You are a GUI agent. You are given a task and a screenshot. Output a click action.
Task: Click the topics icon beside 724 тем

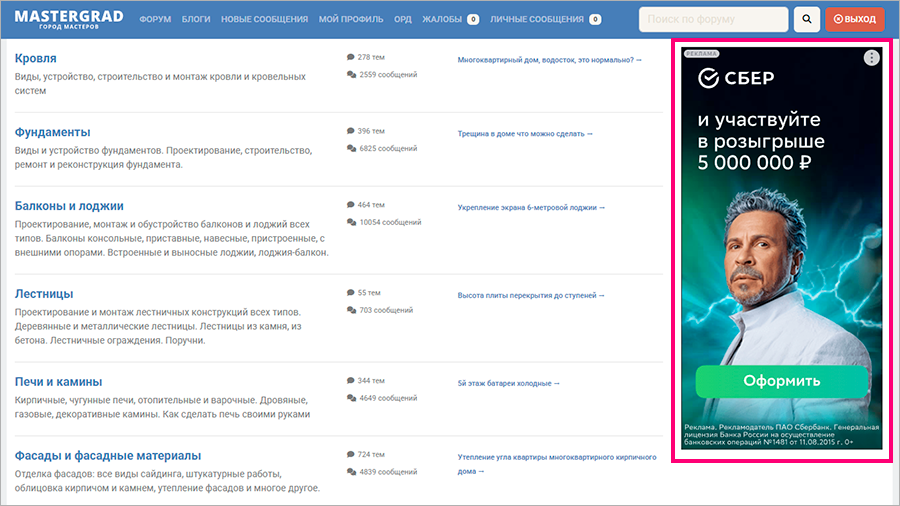pyautogui.click(x=350, y=454)
